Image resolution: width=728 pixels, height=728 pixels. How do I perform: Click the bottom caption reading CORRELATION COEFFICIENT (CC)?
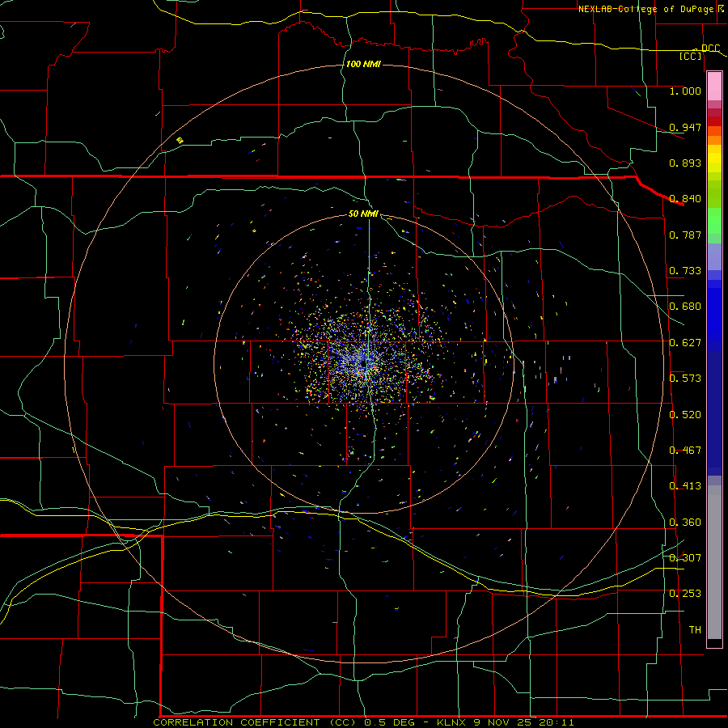coord(256,722)
